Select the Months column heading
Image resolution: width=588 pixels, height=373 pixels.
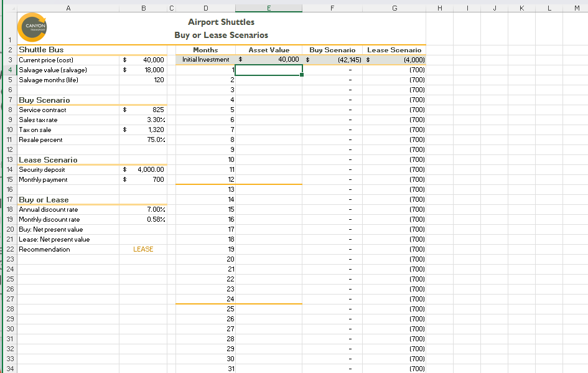click(x=205, y=50)
